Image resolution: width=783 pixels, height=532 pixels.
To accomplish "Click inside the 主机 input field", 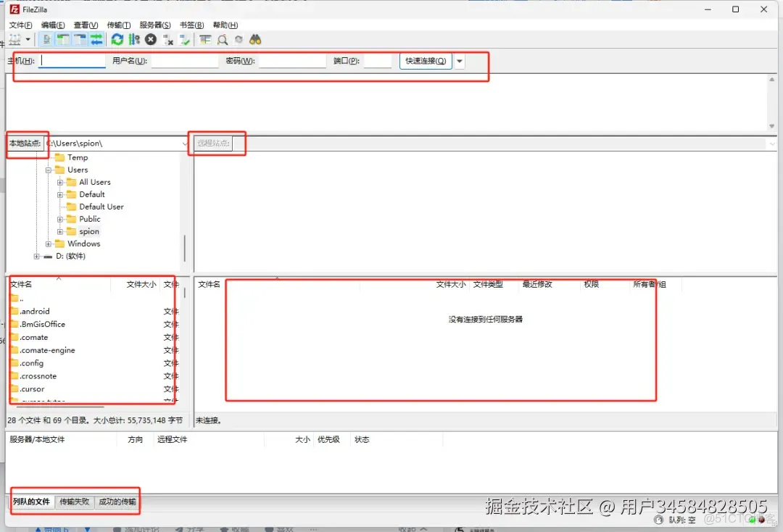I will pos(71,61).
